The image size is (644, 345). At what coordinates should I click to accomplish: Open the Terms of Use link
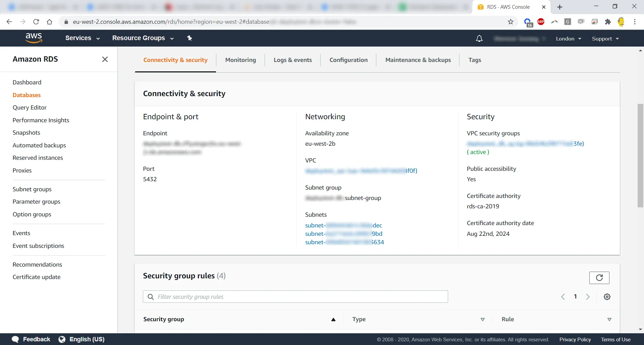point(615,339)
